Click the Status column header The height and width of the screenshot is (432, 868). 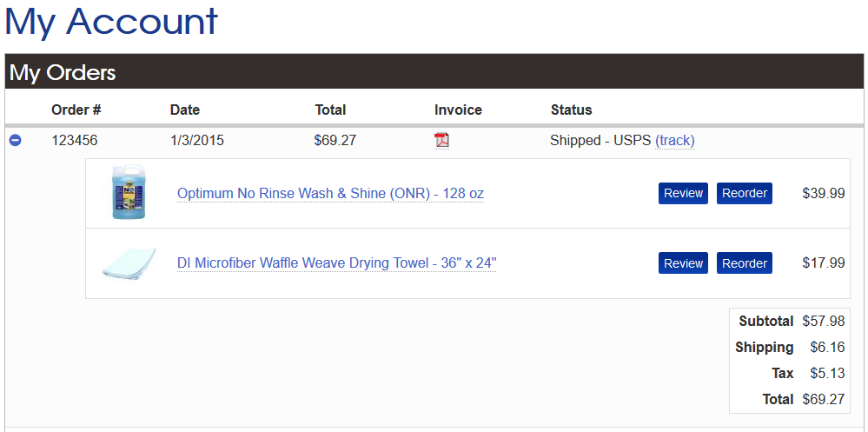571,110
